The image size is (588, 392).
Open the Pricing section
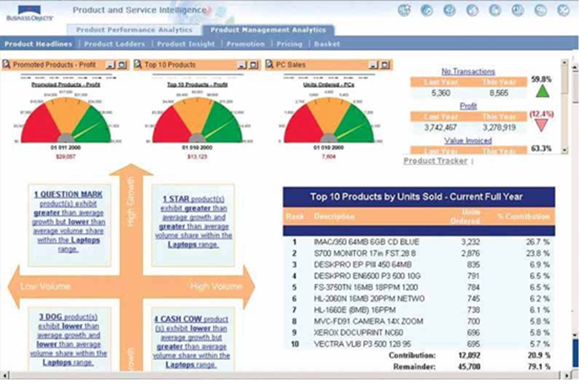pos(289,44)
